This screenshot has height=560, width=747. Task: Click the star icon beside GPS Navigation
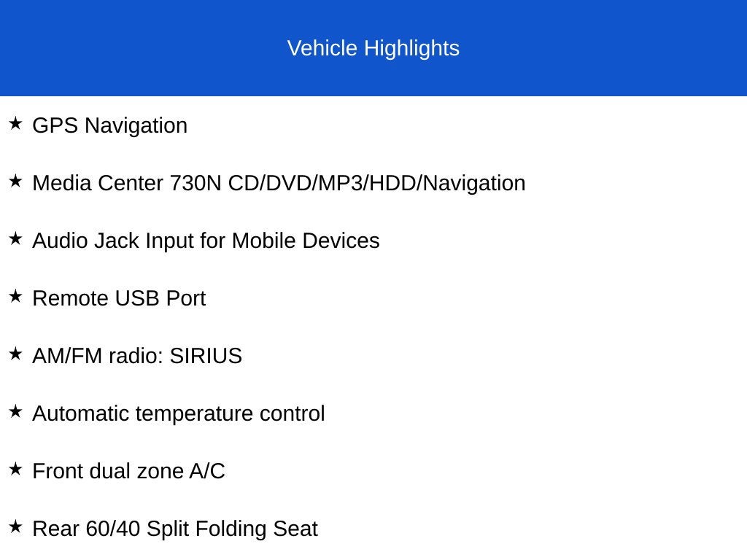(x=15, y=123)
